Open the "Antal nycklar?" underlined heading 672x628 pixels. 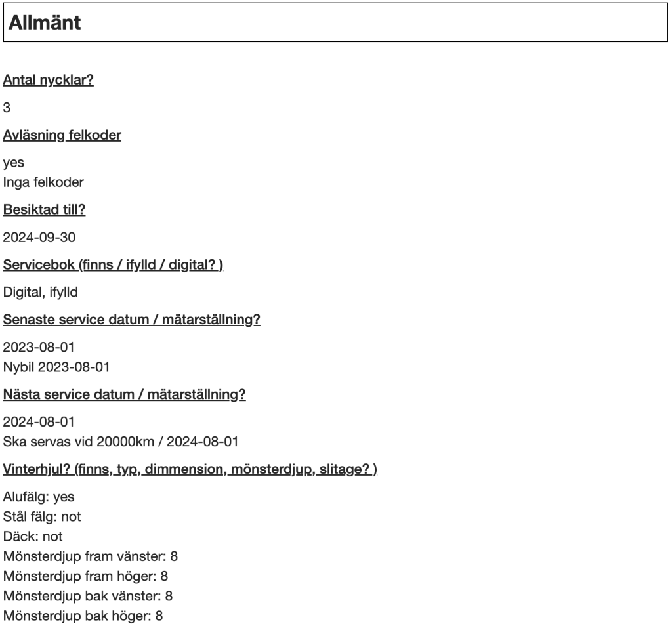tap(49, 81)
